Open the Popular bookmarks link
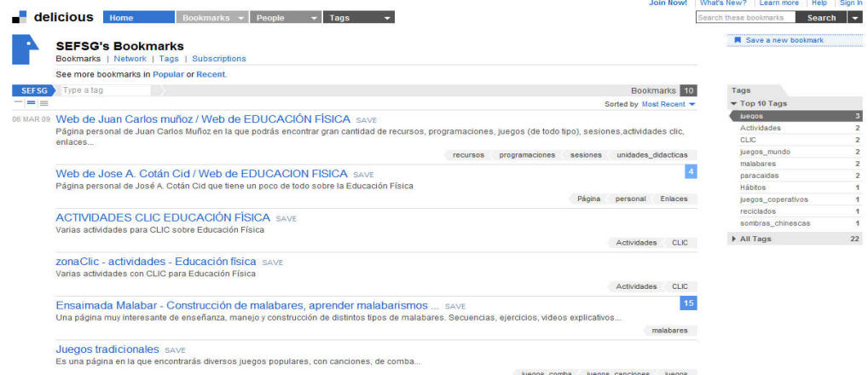Viewport: 868px width, 375px height. 168,74
